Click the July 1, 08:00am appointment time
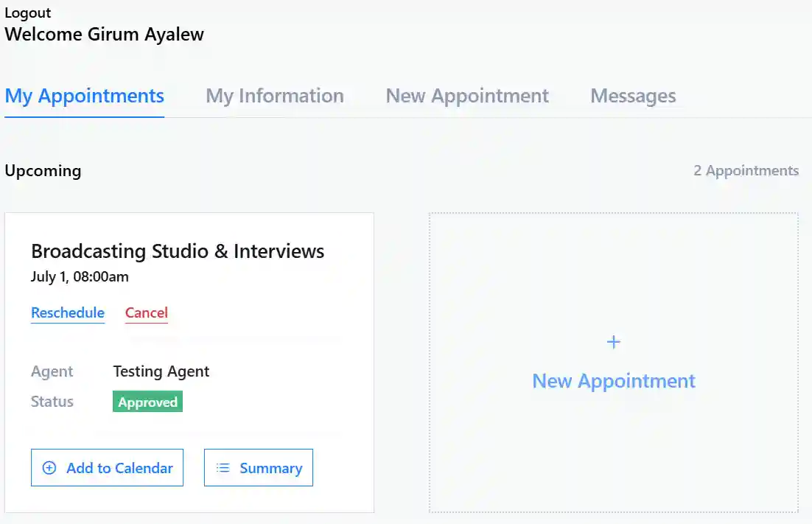The width and height of the screenshot is (812, 524). pos(80,277)
